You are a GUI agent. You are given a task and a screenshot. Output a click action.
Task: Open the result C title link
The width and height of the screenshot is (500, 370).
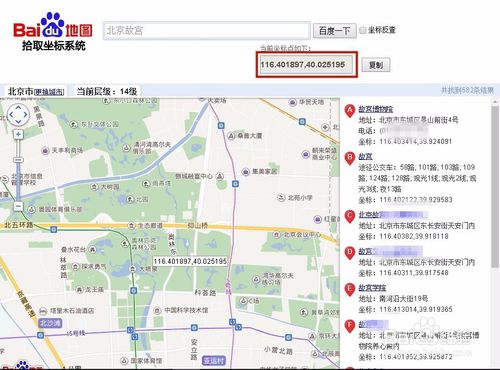click(393, 215)
